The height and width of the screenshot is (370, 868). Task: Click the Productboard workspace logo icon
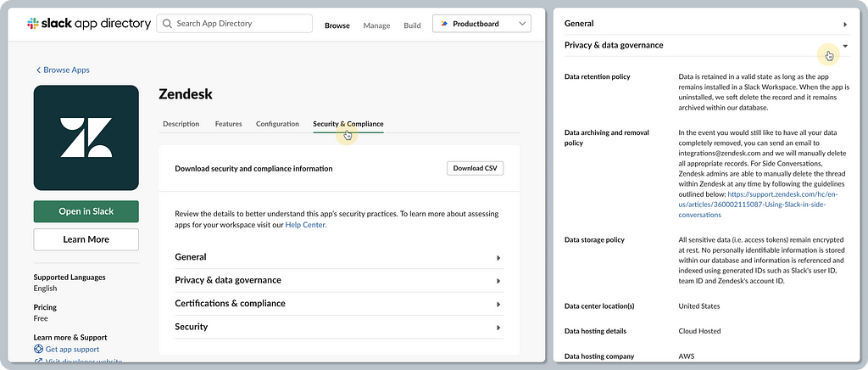(445, 25)
